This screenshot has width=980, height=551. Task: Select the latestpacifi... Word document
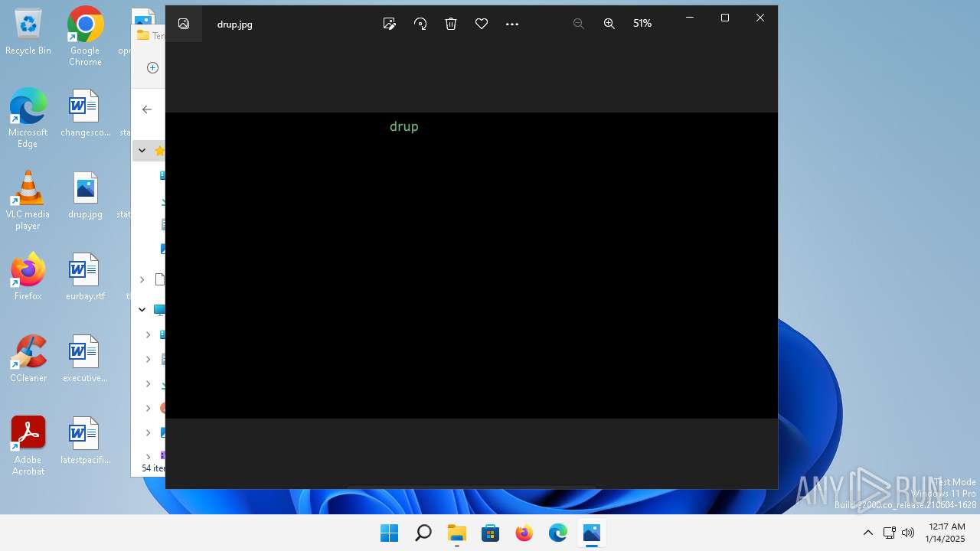point(85,440)
